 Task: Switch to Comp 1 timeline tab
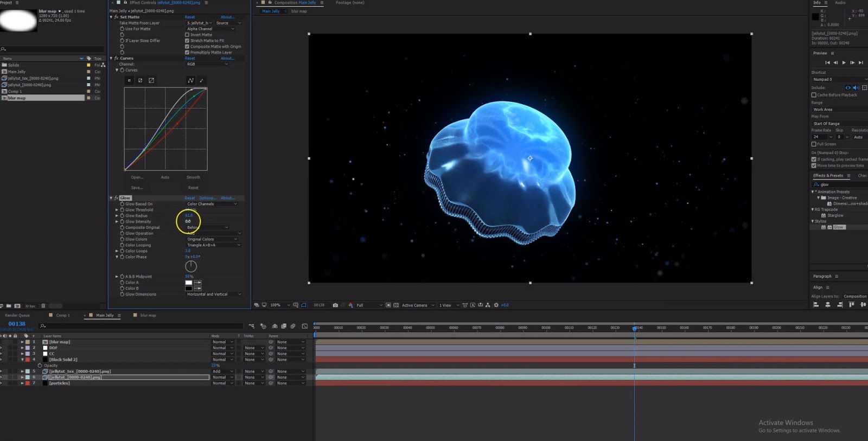click(x=63, y=315)
